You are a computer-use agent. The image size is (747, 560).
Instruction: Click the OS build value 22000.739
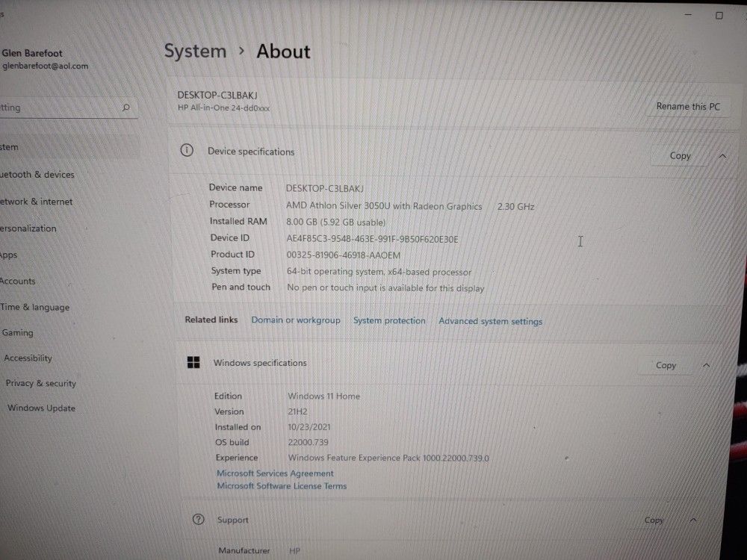point(308,442)
